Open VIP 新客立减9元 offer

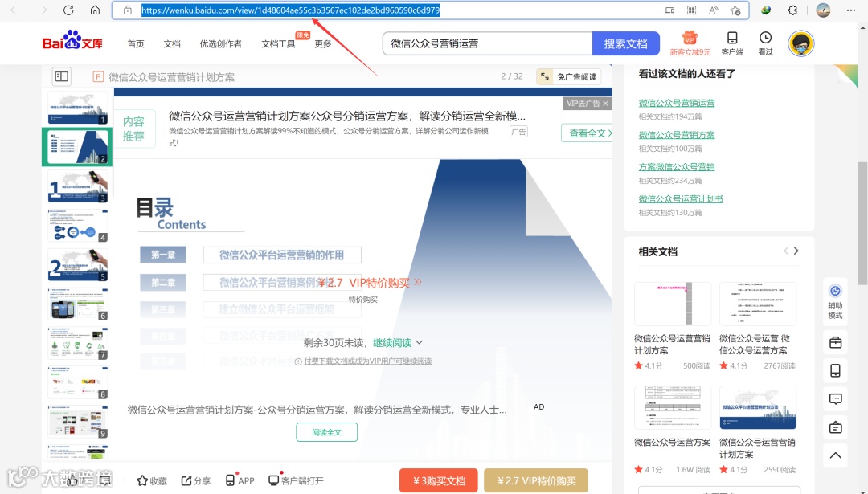[690, 43]
